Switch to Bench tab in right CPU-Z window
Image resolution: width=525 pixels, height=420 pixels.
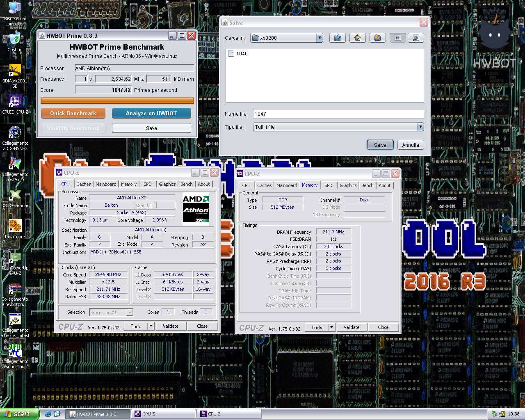coord(367,185)
